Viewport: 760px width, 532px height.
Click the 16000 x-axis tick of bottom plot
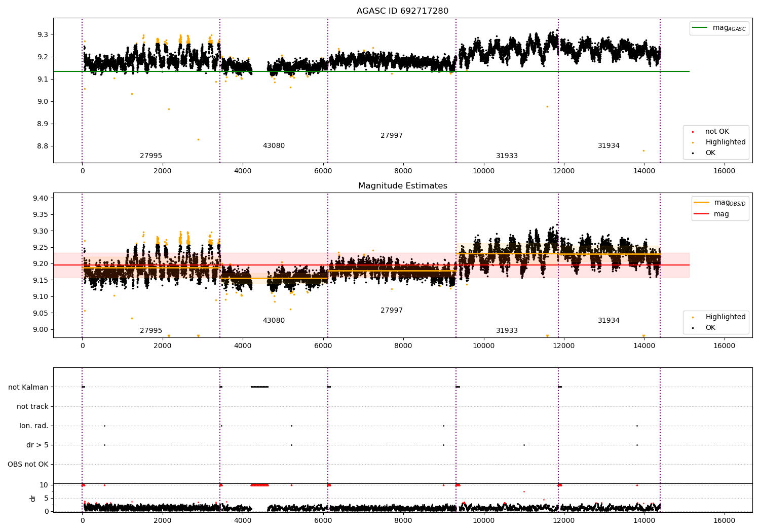pos(724,520)
